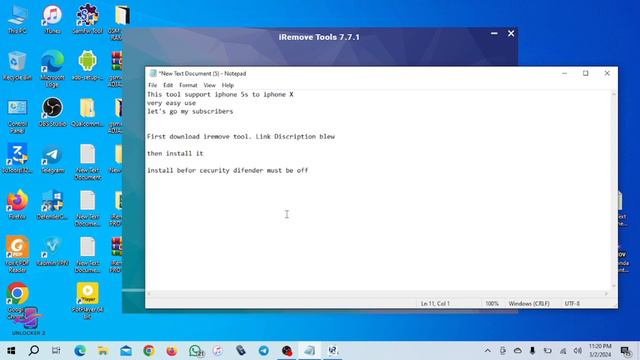Open Firefox from the taskbar
Viewport: 640px width, 360px height.
click(172, 351)
